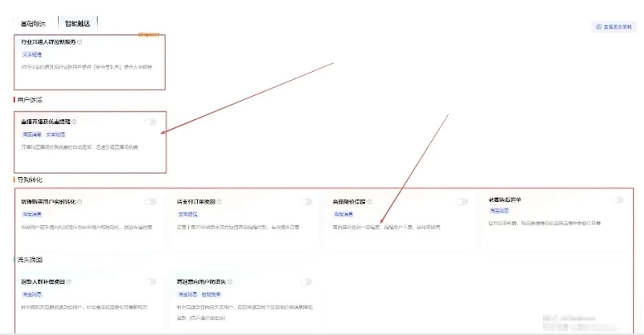Click orange badge atop 行业兴趣人群拉新服务 card
The width and height of the screenshot is (644, 335).
(149, 35)
